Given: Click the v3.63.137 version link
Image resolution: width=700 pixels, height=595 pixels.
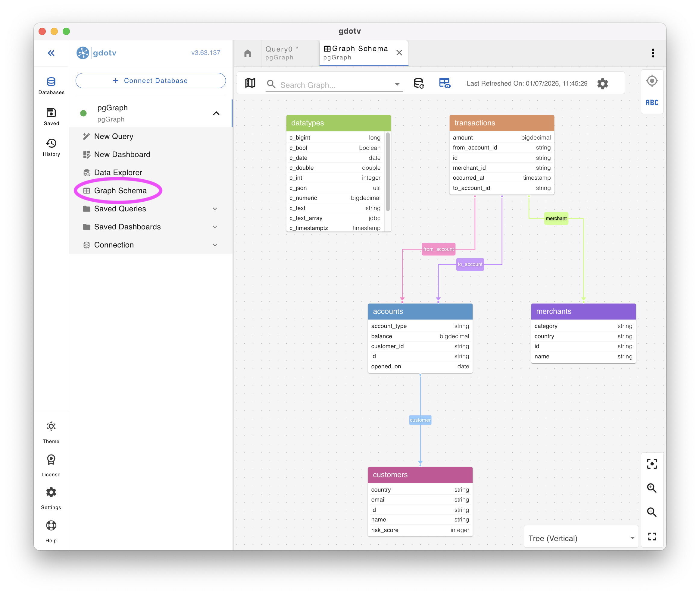Looking at the screenshot, I should [206, 53].
